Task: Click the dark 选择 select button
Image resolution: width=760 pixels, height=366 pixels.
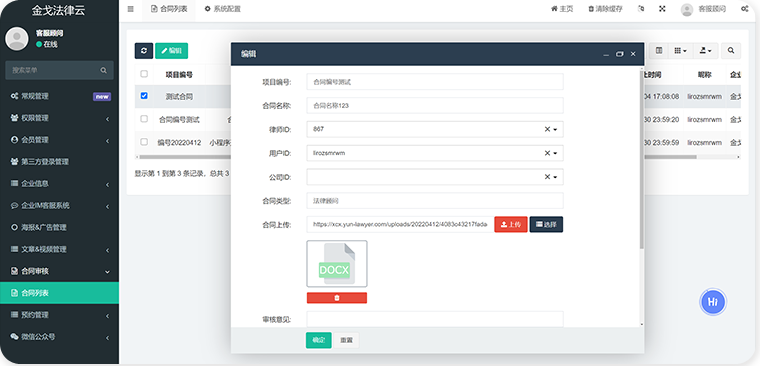Action: (x=546, y=224)
